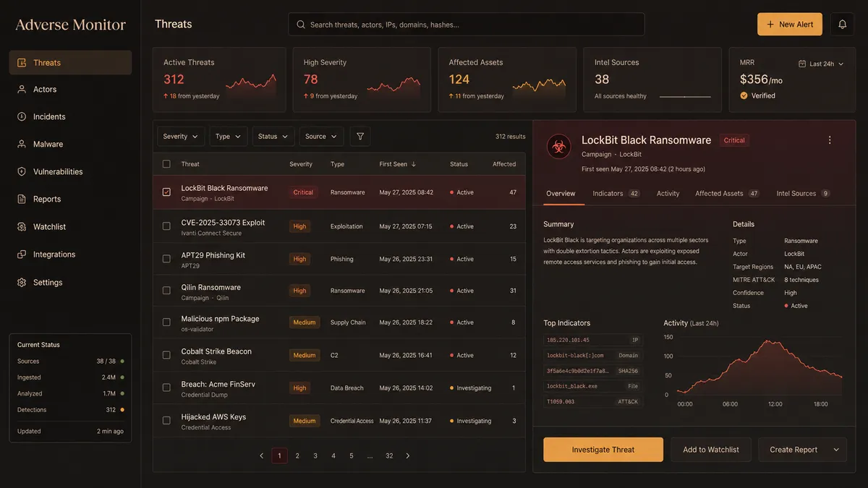Check the Breach: Acme FinServ row checkbox
Viewport: 868px width, 488px height.
[166, 388]
